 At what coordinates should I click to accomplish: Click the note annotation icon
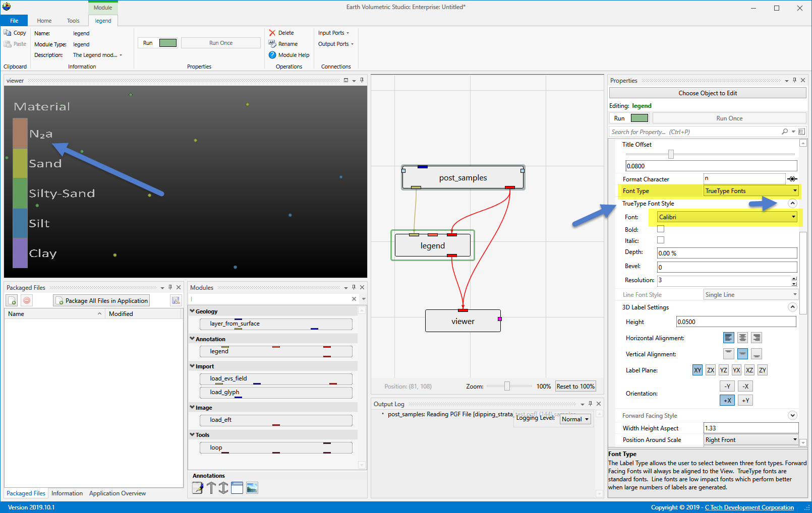point(198,488)
